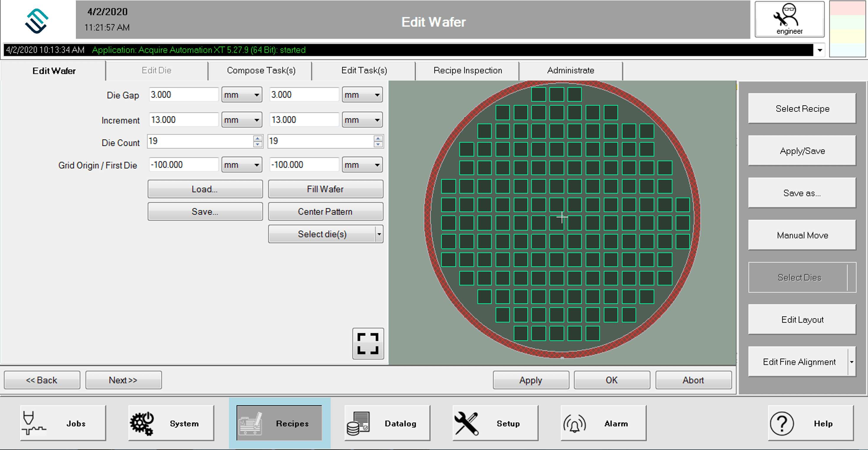The width and height of the screenshot is (868, 450).
Task: Click the first Increment value field
Action: tap(183, 120)
